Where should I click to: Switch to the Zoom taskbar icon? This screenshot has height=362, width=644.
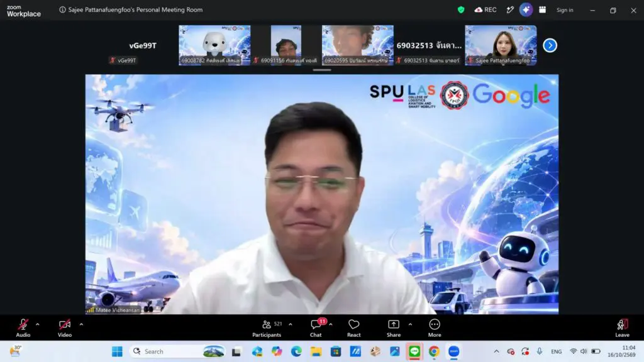[x=454, y=351]
